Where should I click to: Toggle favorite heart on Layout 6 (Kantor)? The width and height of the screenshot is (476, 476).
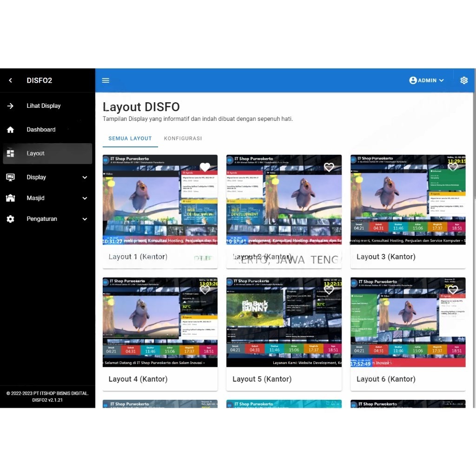click(x=453, y=289)
